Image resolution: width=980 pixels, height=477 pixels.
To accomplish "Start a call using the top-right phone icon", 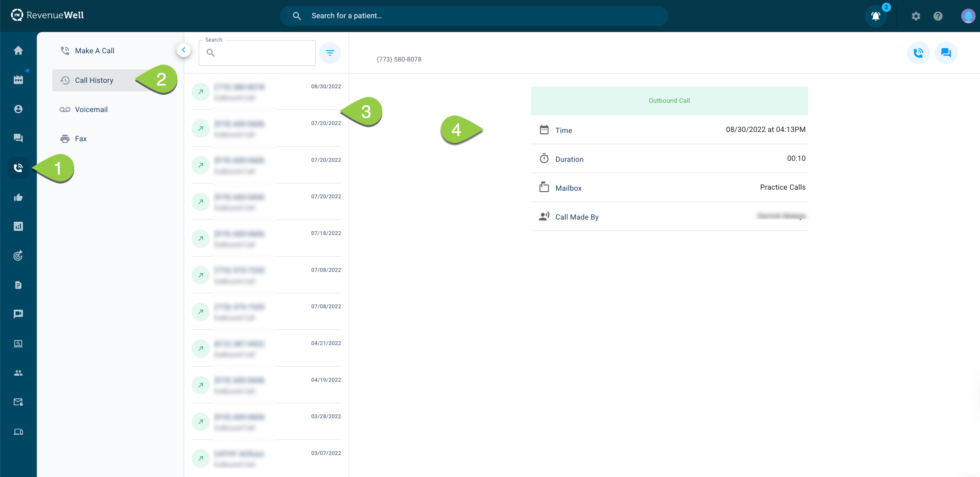I will [x=918, y=53].
